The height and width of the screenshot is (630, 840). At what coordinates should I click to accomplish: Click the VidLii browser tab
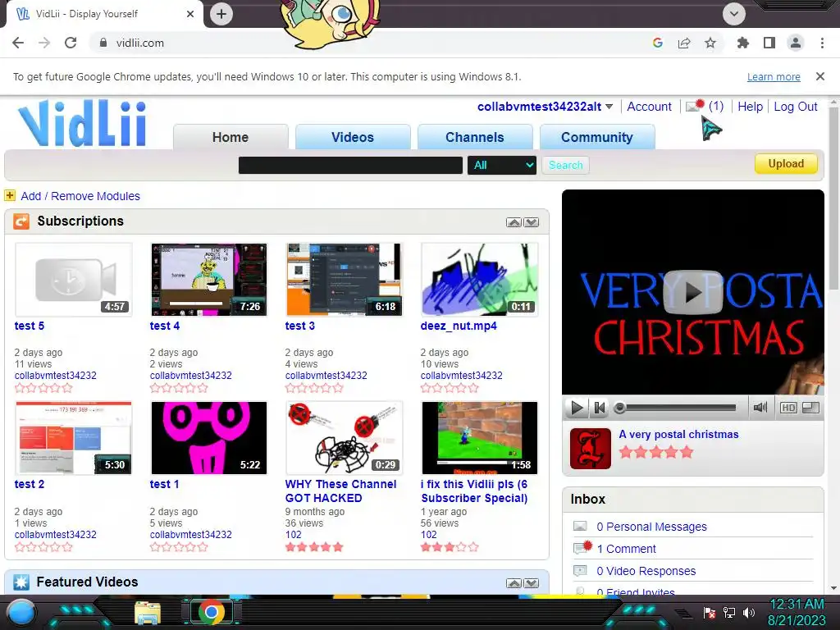pyautogui.click(x=104, y=14)
